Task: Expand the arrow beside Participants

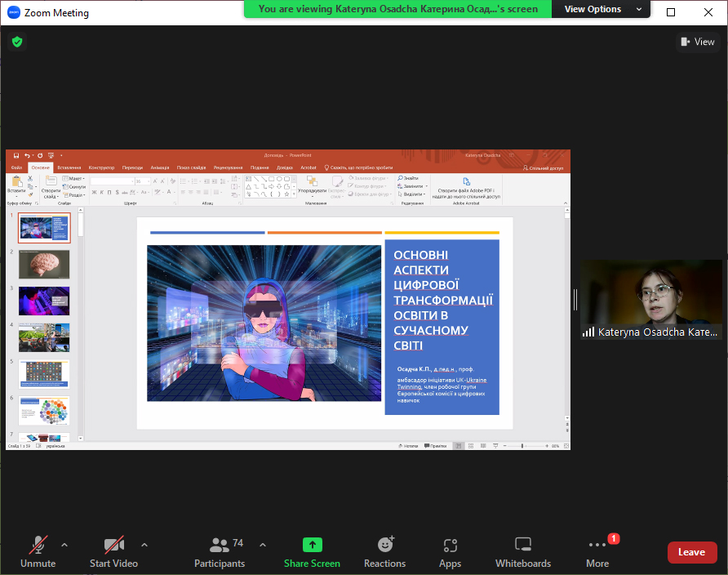Action: click(x=263, y=544)
